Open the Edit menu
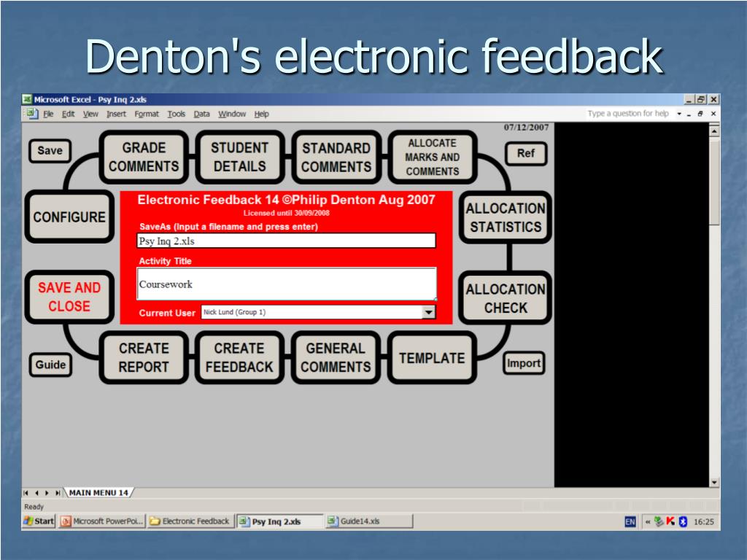Image resolution: width=747 pixels, height=560 pixels. pyautogui.click(x=68, y=114)
